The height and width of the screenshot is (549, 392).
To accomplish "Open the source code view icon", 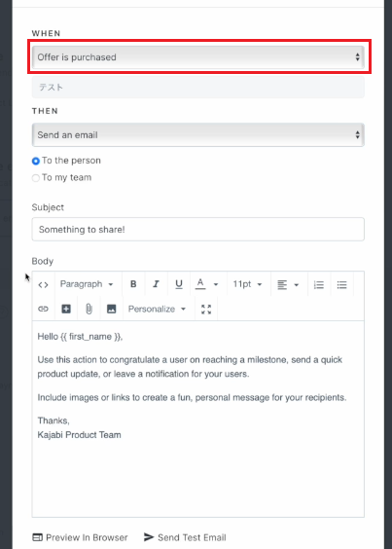I will pyautogui.click(x=43, y=284).
